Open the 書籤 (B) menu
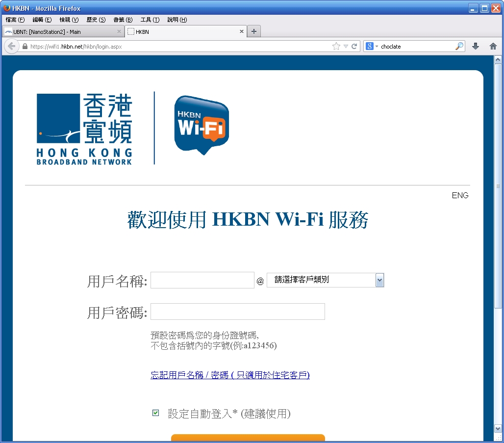The width and height of the screenshot is (504, 443). coord(123,20)
